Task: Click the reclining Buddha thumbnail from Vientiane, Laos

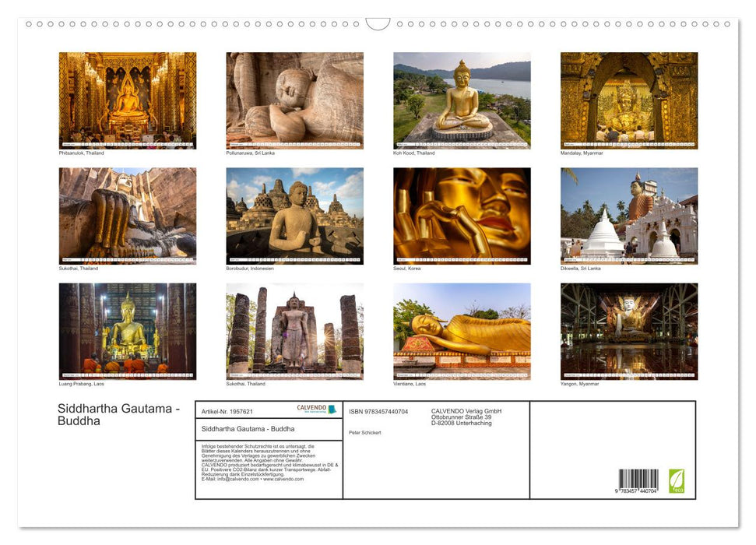Action: click(x=461, y=332)
